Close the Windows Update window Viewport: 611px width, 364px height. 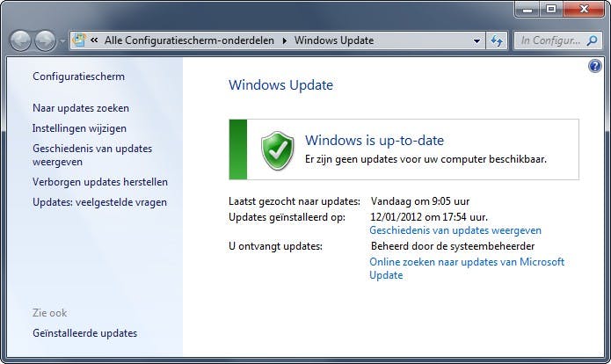[584, 9]
